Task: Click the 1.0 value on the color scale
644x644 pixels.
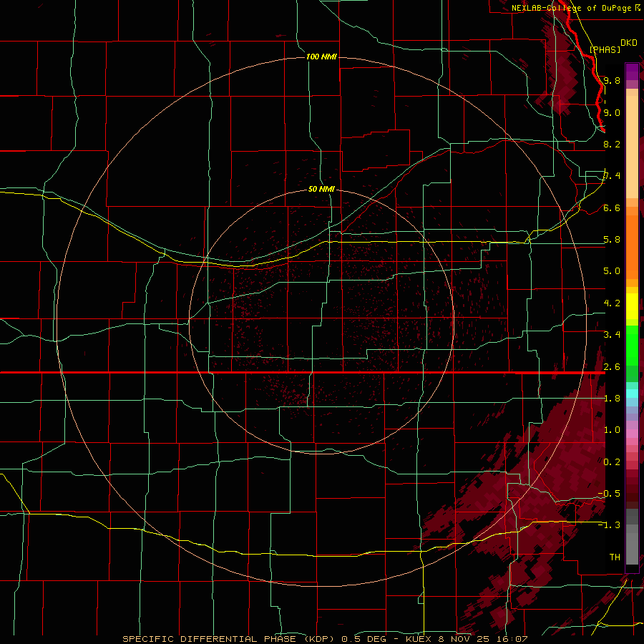Action: click(x=612, y=429)
